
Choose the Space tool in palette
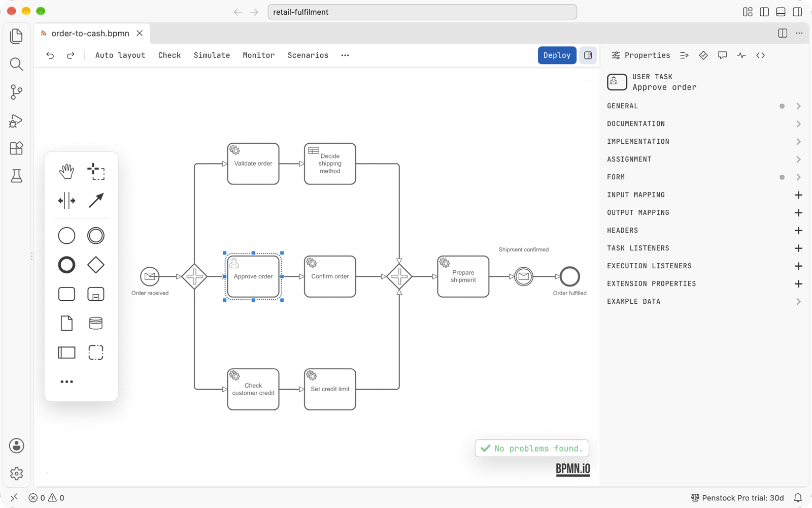[66, 201]
